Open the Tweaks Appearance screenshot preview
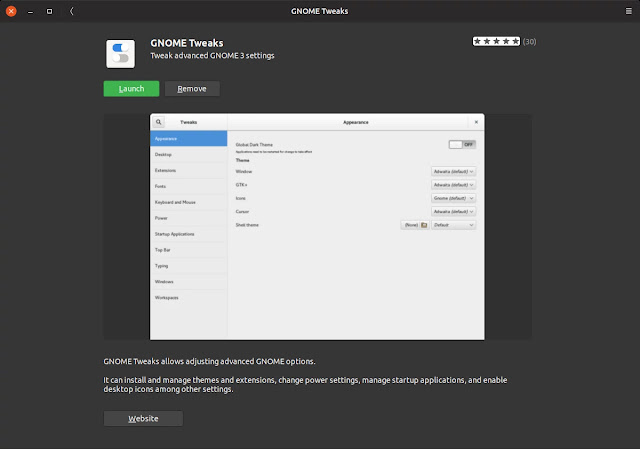Image resolution: width=640 pixels, height=449 pixels. point(317,227)
